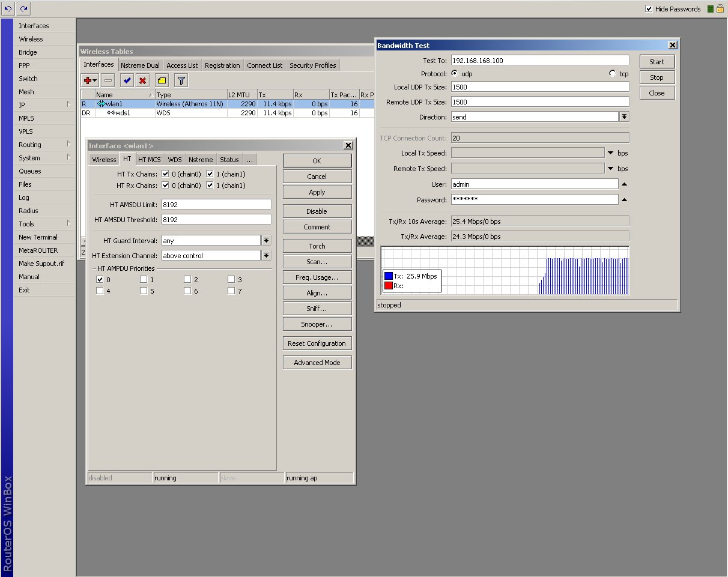Screen dimensions: 728x577
Task: Click Start in Bandwidth Test
Action: pos(657,62)
